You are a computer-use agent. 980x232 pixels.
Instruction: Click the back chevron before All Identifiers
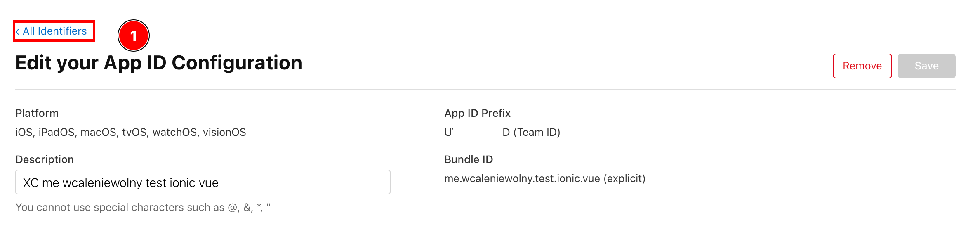pos(17,32)
